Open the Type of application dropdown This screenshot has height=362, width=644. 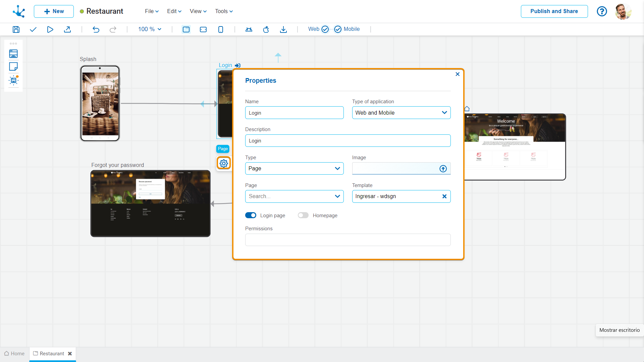tap(401, 113)
